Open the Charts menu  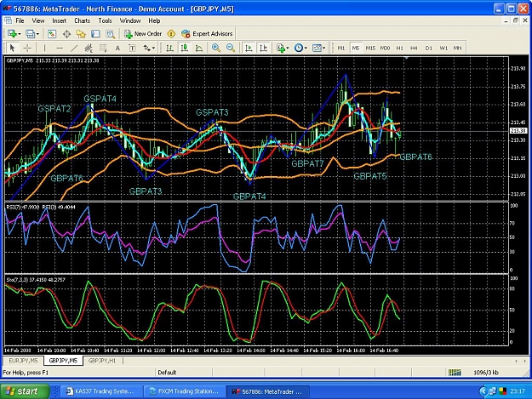pos(82,20)
